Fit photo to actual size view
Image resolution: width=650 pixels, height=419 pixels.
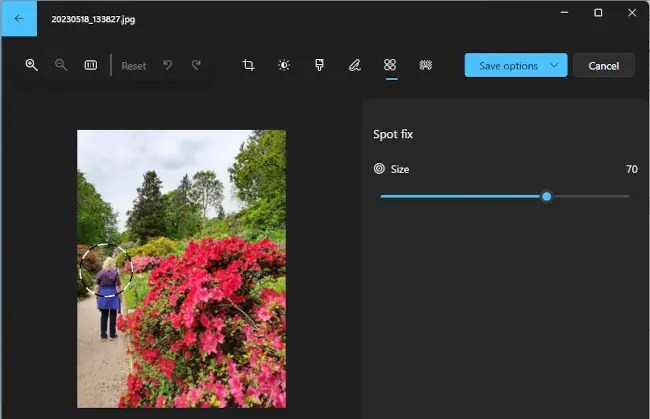(x=91, y=65)
